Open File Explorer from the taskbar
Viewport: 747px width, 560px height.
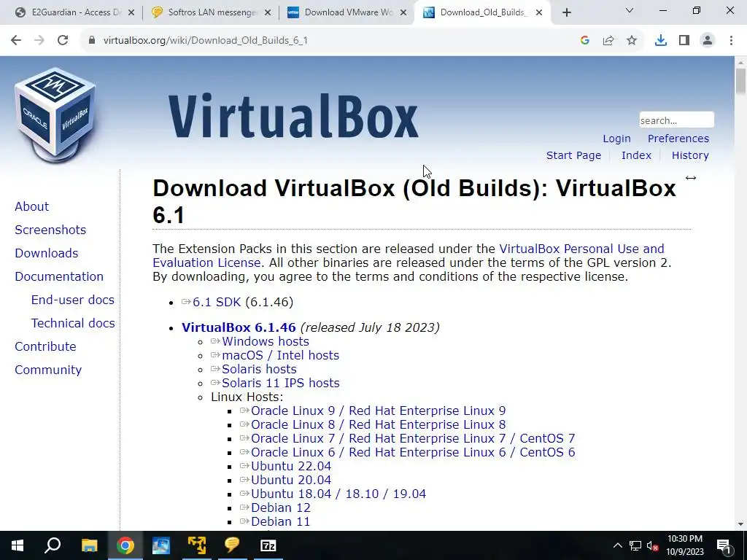pos(89,545)
